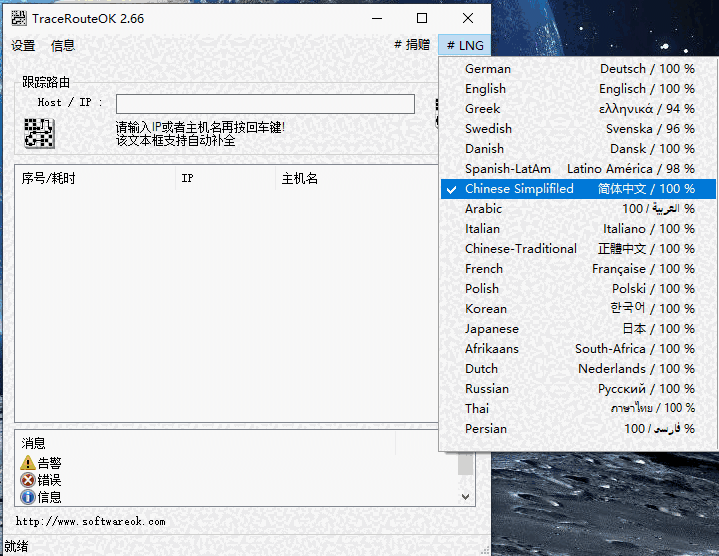The image size is (719, 556).
Task: Click the warning icon next to 告警
Action: (28, 463)
